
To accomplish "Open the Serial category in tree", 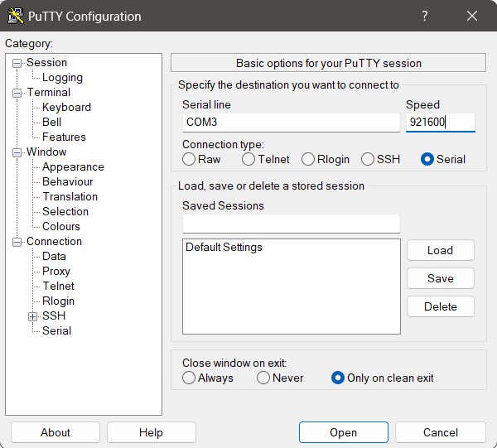I will (x=56, y=330).
